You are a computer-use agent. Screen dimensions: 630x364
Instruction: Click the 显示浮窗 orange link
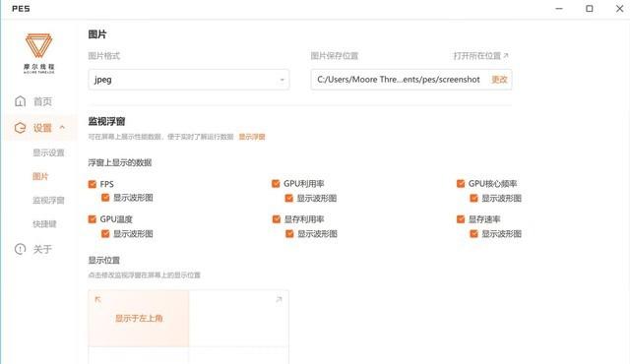[x=252, y=137]
